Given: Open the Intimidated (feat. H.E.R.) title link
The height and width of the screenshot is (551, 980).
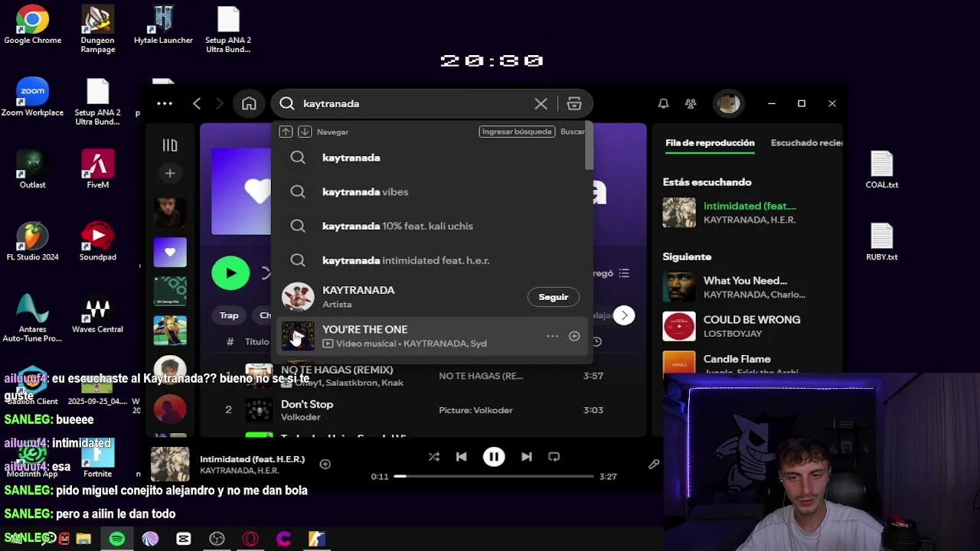Looking at the screenshot, I should pyautogui.click(x=252, y=459).
